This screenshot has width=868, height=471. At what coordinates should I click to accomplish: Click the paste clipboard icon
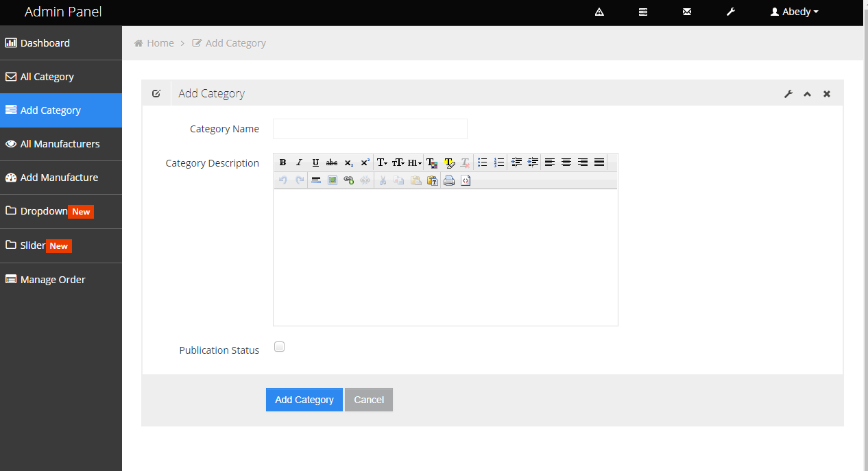click(x=415, y=180)
